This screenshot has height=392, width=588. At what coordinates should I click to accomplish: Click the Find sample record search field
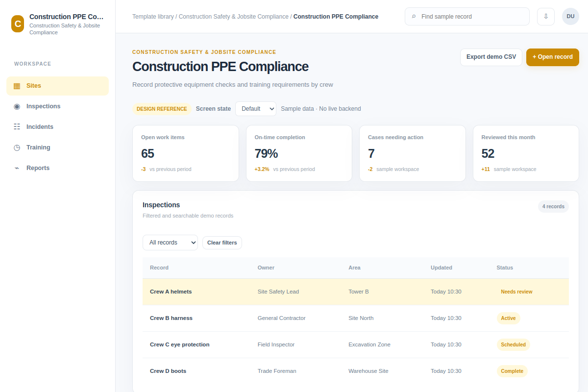point(467,17)
